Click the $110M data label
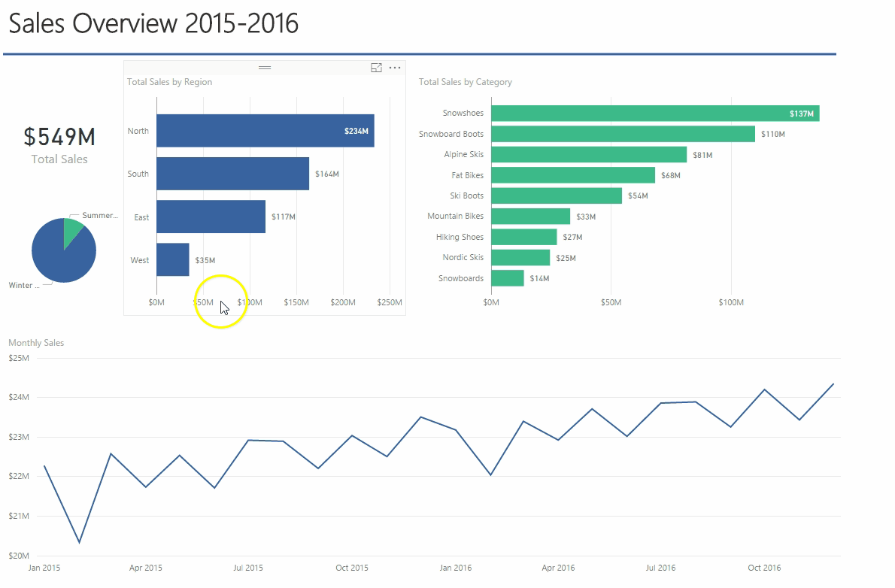The image size is (895, 588). [x=773, y=134]
